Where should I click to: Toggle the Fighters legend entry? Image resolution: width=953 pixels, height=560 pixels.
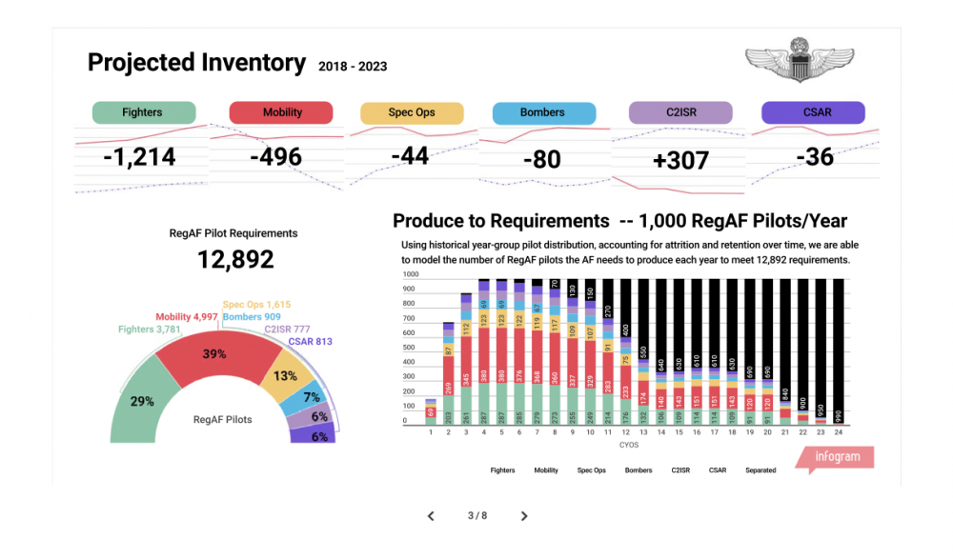[502, 470]
